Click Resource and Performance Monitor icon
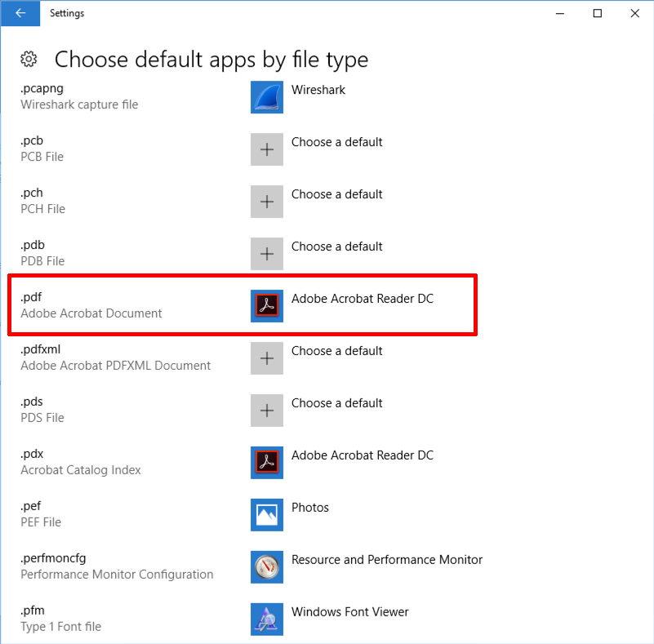 (267, 567)
